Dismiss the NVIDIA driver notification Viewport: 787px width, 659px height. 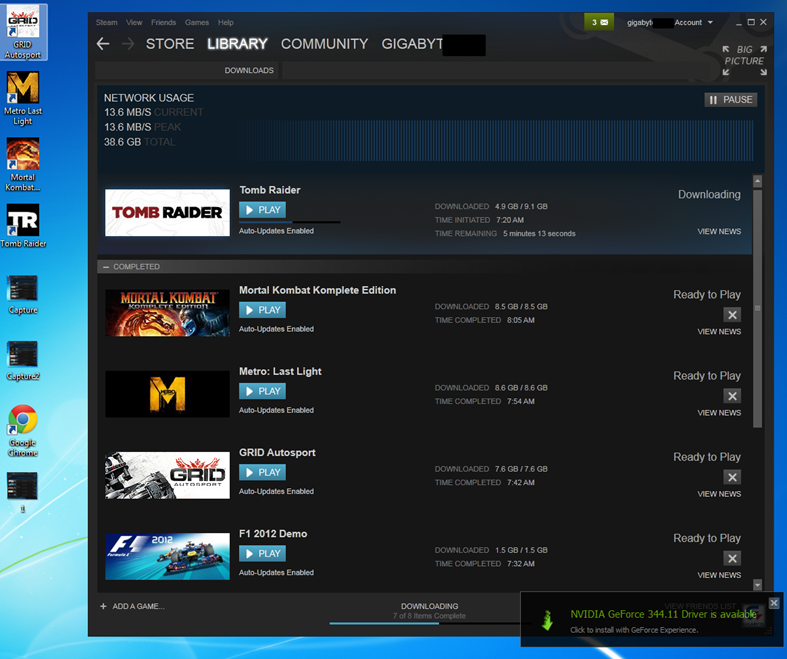point(774,603)
